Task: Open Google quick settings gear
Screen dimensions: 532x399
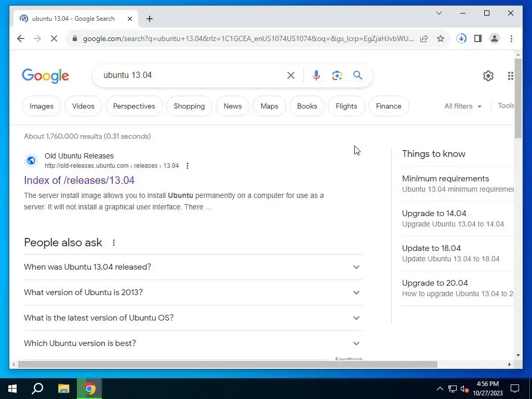Action: click(488, 76)
